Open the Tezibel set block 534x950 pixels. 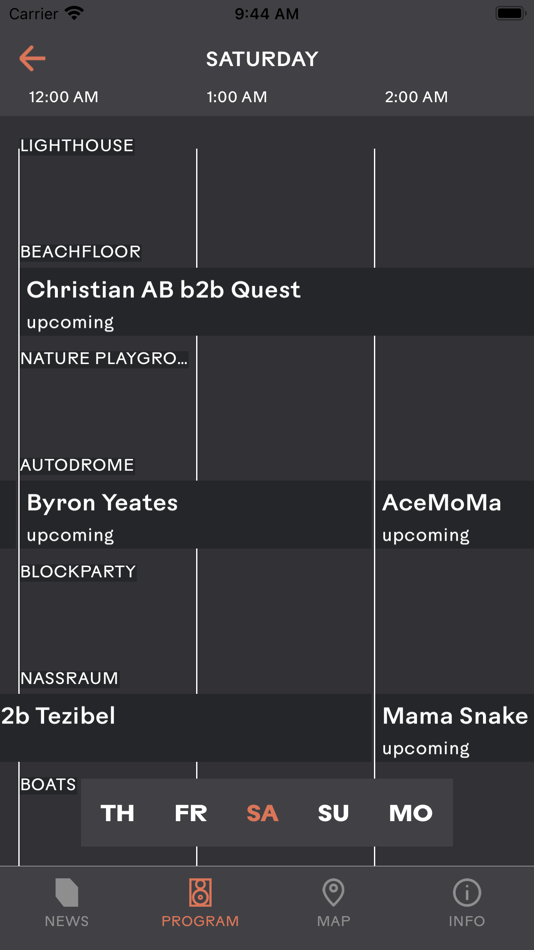point(185,728)
